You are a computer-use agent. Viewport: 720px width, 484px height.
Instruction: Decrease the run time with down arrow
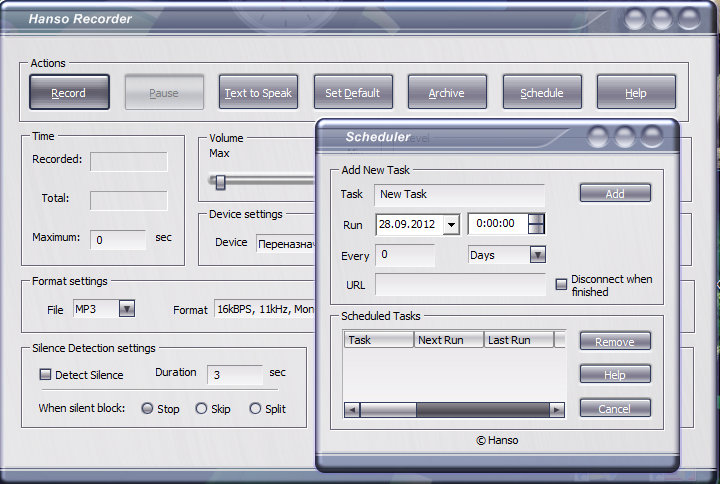(536, 229)
